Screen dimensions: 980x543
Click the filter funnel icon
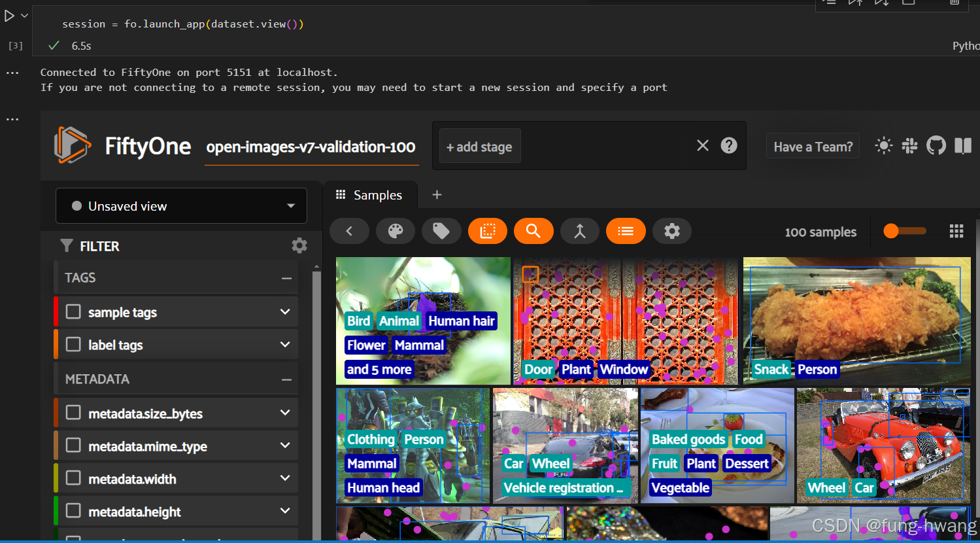66,245
